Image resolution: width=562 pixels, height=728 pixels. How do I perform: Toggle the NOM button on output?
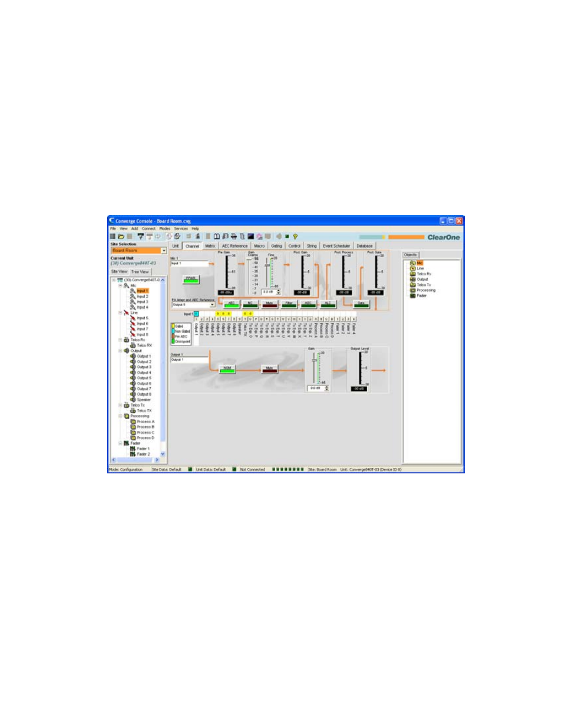[x=227, y=369]
